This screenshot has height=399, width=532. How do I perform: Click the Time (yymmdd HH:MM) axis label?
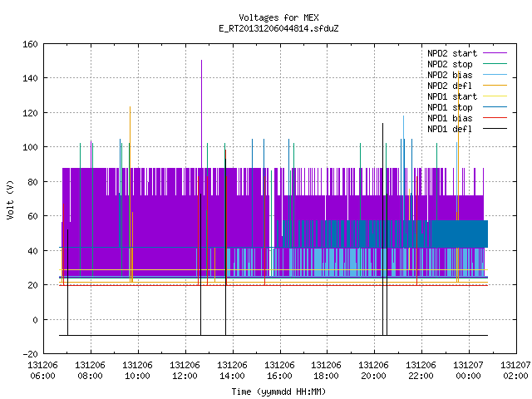pos(278,392)
